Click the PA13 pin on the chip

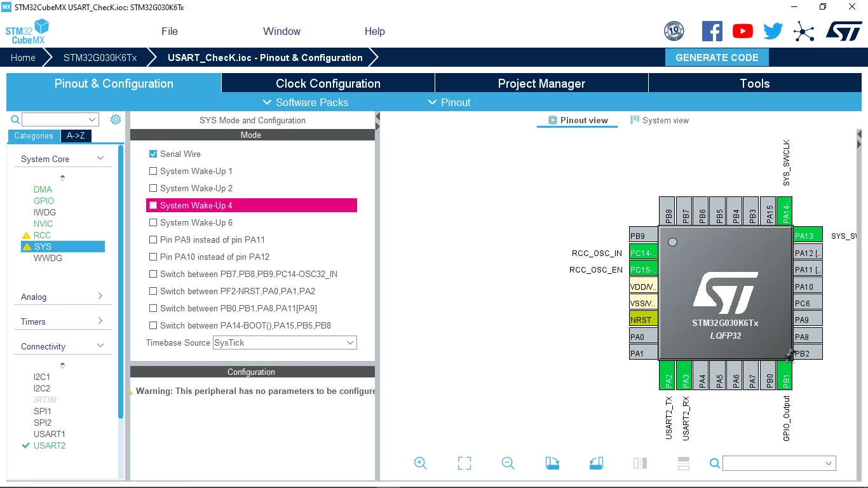pos(808,235)
